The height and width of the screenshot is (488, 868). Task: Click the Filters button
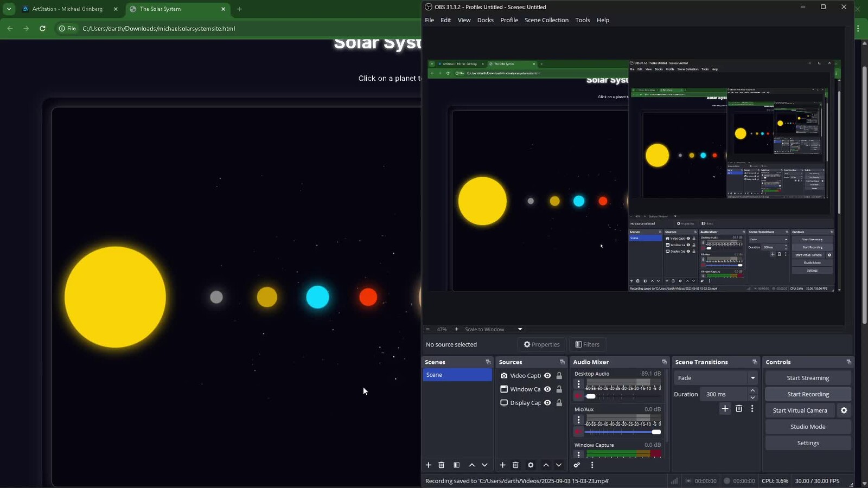tap(588, 344)
